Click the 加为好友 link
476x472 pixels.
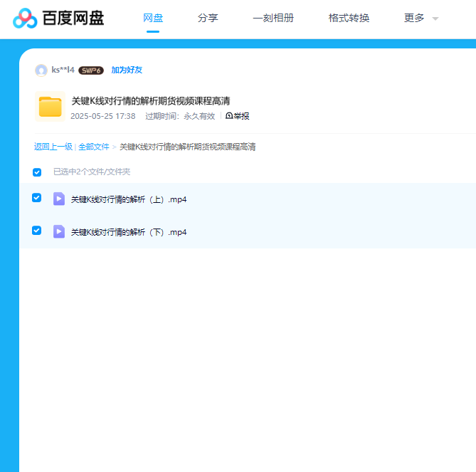[x=127, y=70]
